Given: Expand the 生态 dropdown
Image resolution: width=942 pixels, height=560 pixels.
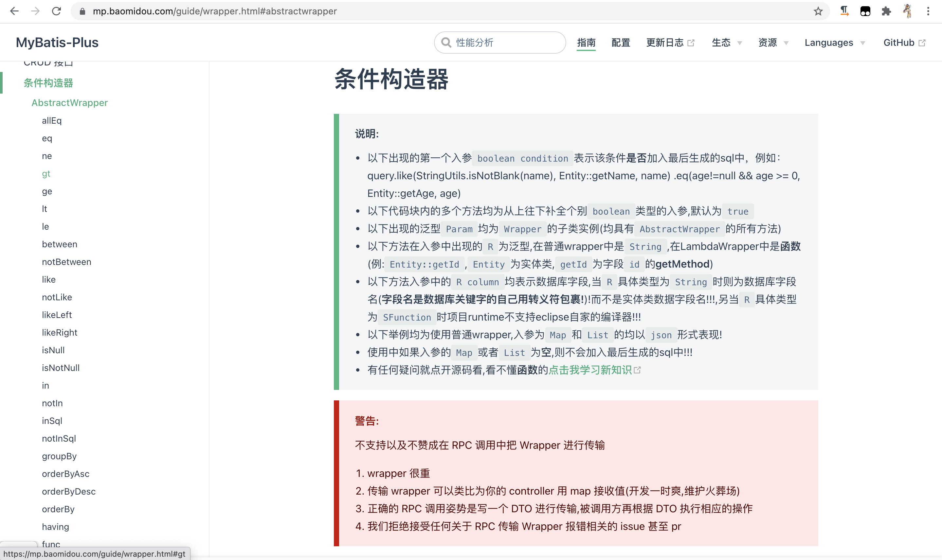Looking at the screenshot, I should 726,42.
